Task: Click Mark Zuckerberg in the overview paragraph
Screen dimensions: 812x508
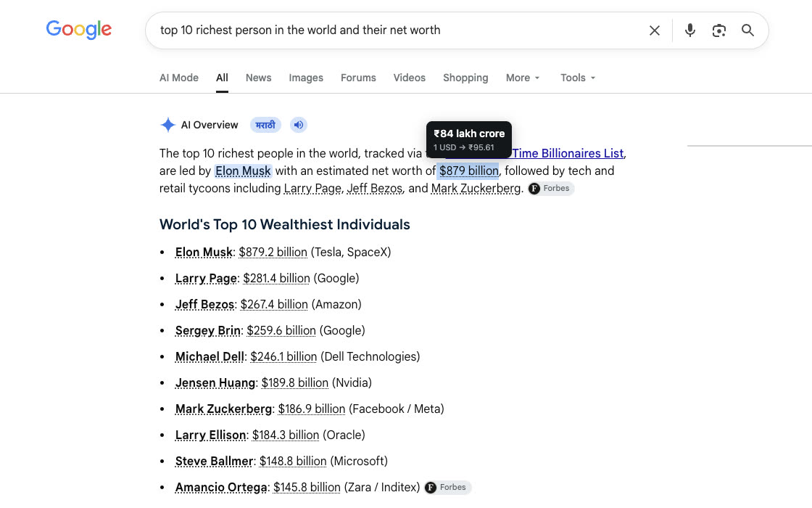Action: point(476,188)
